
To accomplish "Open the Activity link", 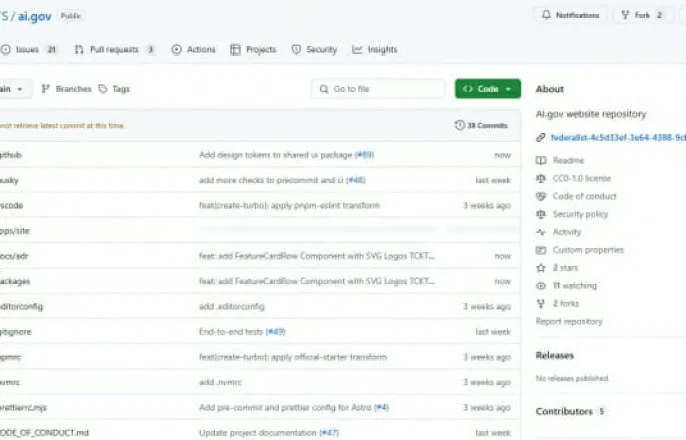I will (x=567, y=232).
